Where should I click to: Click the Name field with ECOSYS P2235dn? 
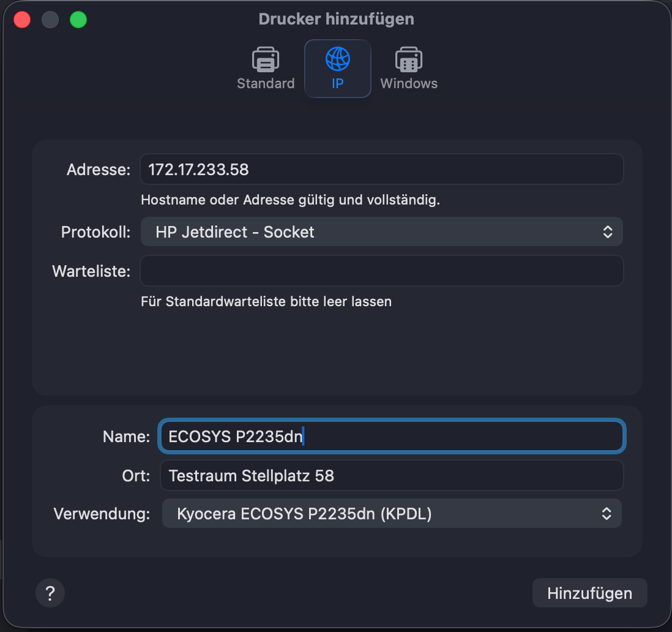(392, 436)
